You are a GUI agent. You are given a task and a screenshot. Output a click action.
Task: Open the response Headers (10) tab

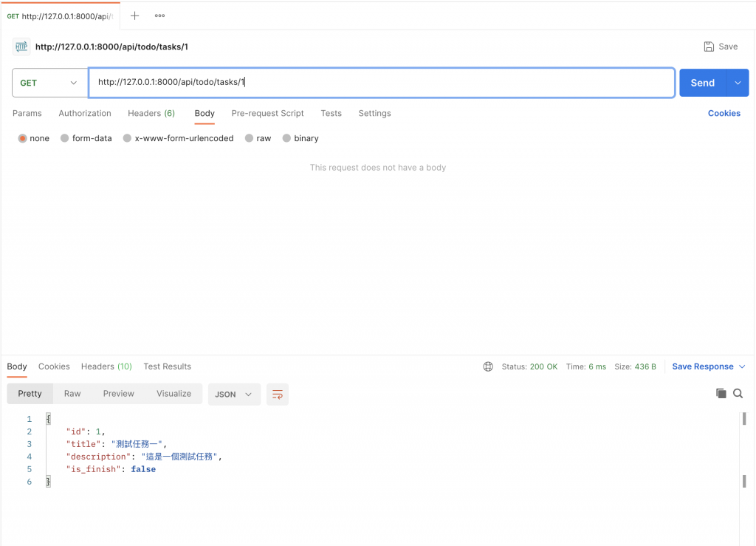tap(106, 366)
